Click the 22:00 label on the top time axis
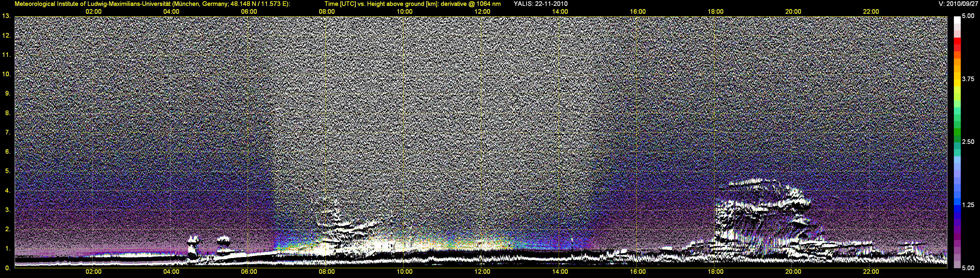Image resolution: width=980 pixels, height=278 pixels. tap(871, 12)
